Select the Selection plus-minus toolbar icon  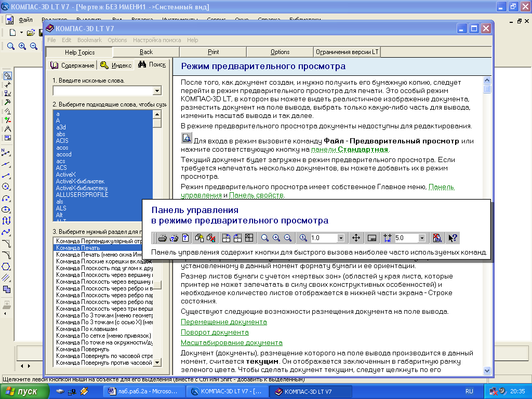click(x=7, y=120)
